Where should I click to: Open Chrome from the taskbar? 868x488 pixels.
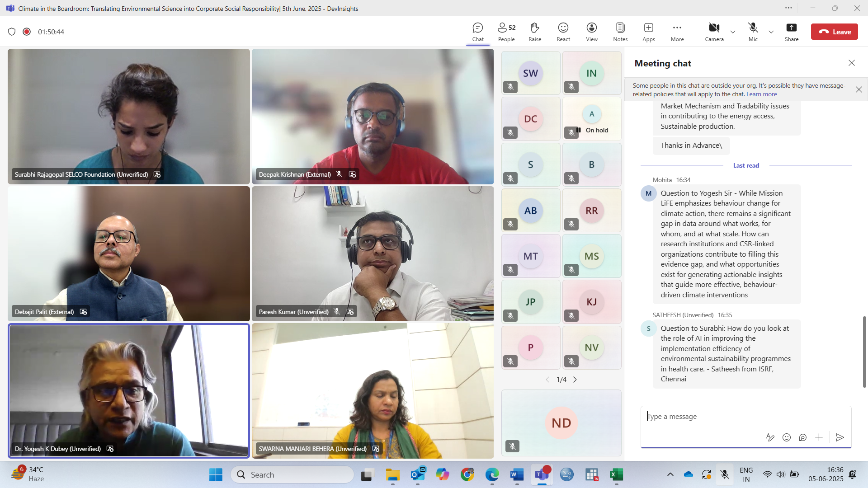point(467,474)
